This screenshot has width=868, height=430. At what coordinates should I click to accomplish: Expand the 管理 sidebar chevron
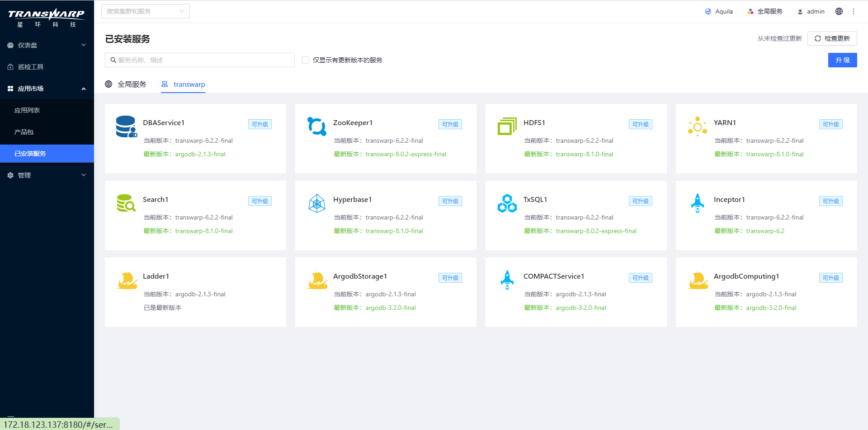point(84,175)
